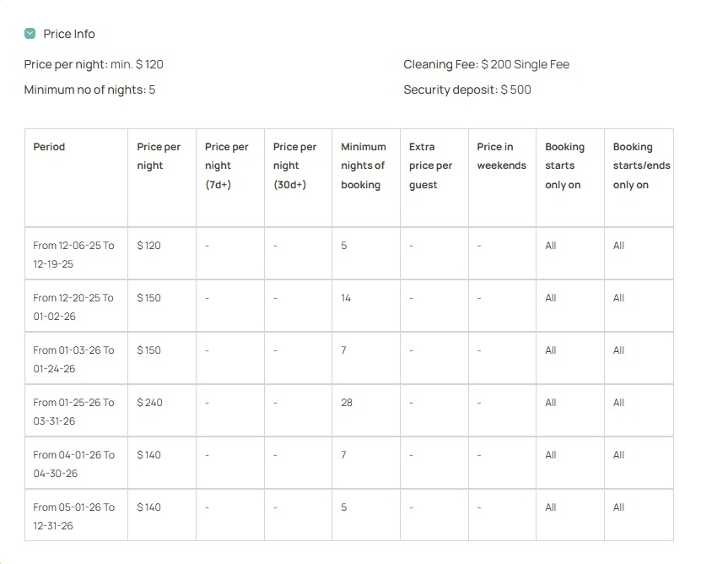Select the Extra price per guest header
The height and width of the screenshot is (564, 728).
click(x=430, y=165)
